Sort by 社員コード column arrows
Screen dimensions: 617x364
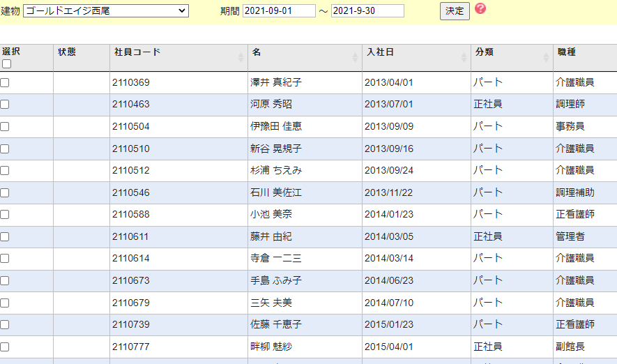(x=241, y=57)
